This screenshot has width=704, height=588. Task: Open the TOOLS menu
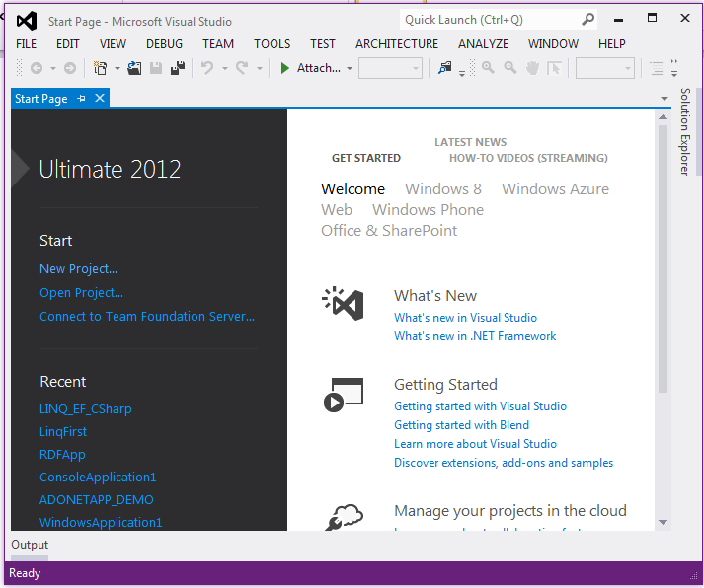pyautogui.click(x=273, y=44)
